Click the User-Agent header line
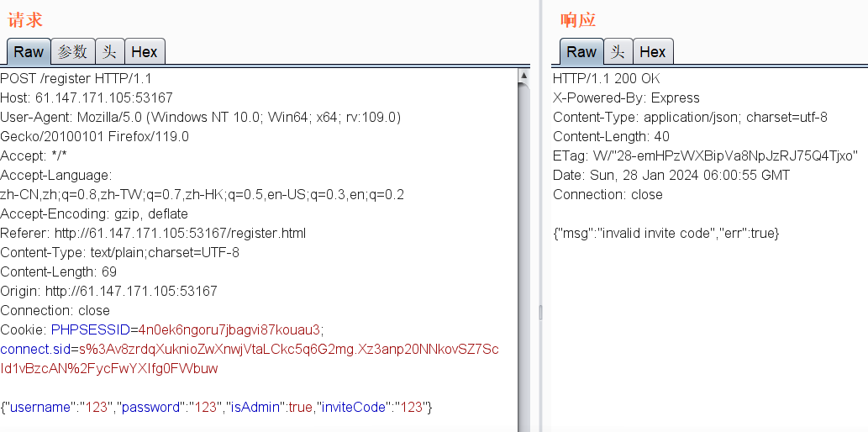The height and width of the screenshot is (432, 868). click(x=200, y=118)
